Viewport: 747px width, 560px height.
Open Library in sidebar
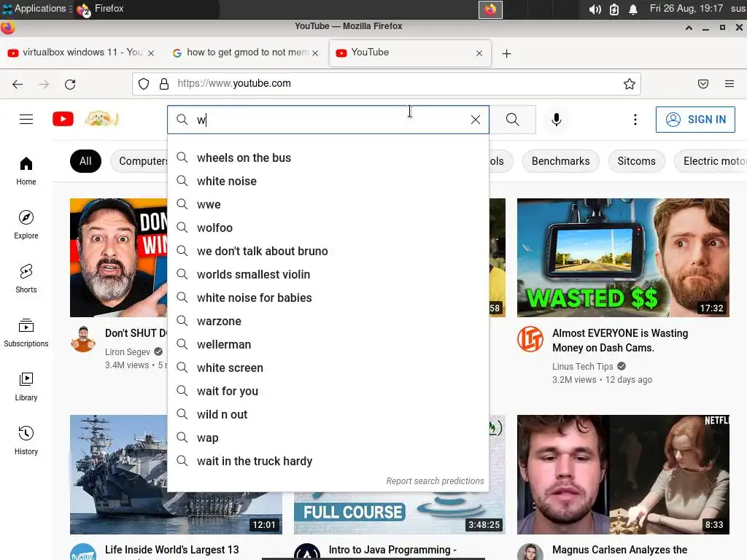click(x=26, y=386)
